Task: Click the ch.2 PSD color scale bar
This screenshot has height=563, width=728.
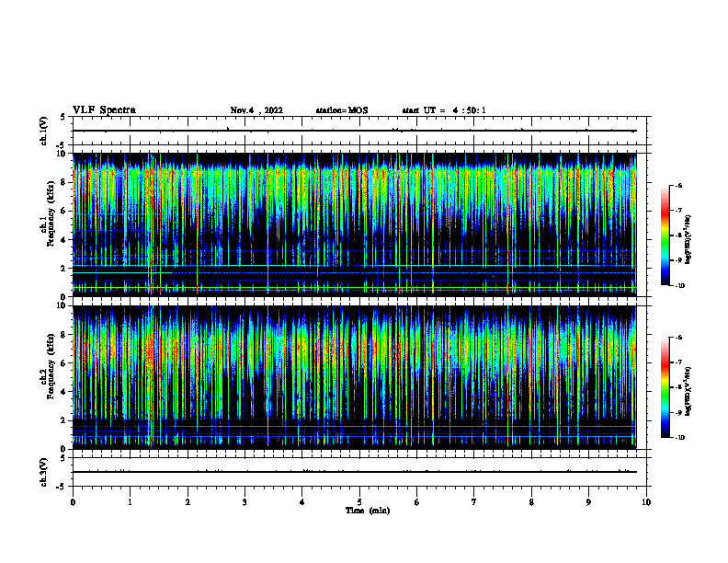Action: pyautogui.click(x=665, y=387)
